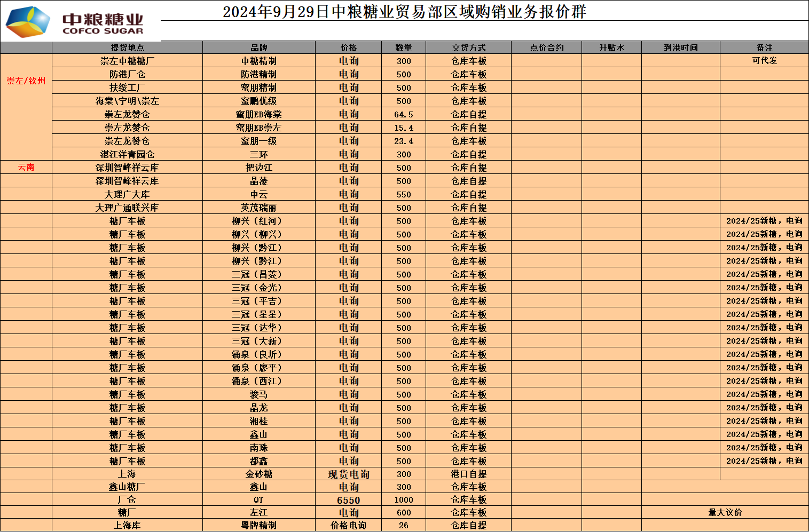
Task: Select the 量大议价 remark cell
Action: click(725, 512)
